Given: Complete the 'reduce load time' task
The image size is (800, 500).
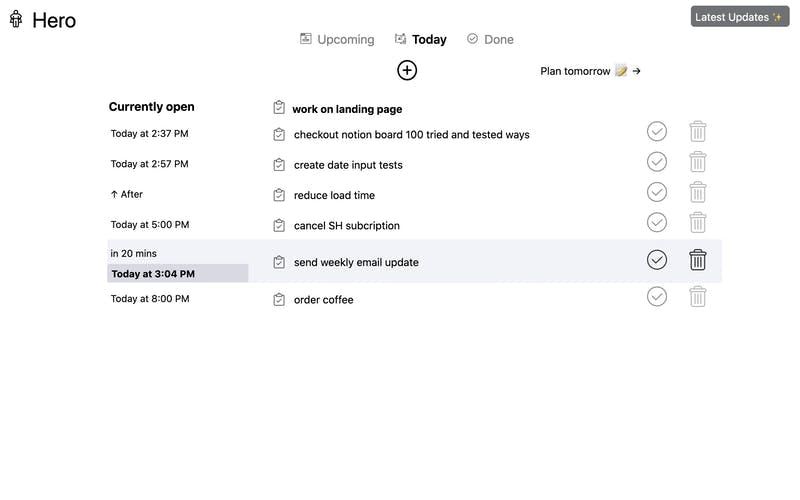Looking at the screenshot, I should [657, 192].
